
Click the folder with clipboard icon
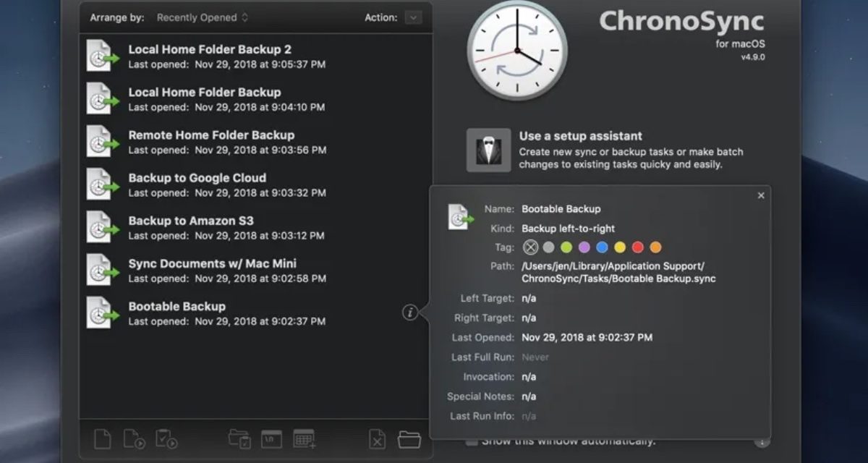tap(239, 438)
